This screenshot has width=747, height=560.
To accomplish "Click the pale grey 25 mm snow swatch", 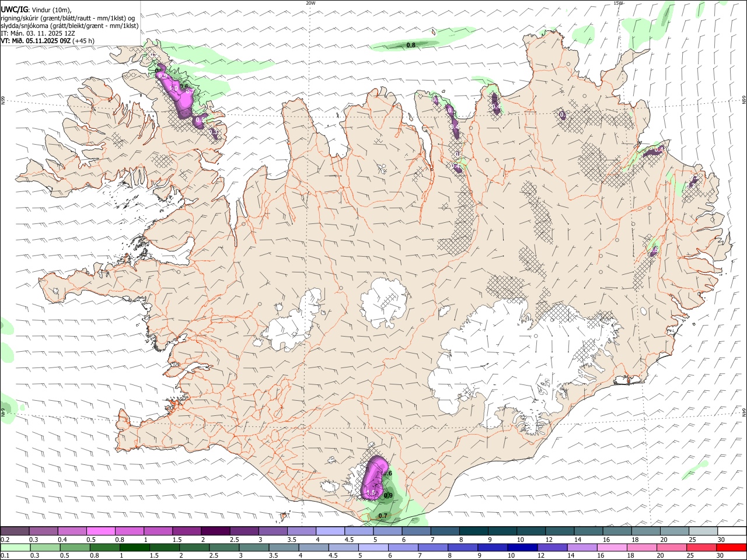I will [x=703, y=531].
